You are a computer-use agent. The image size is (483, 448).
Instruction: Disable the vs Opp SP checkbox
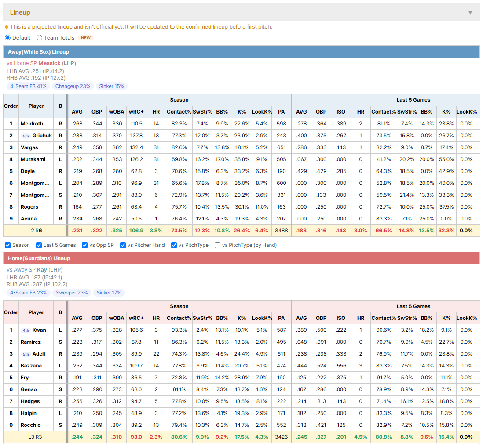tap(85, 245)
